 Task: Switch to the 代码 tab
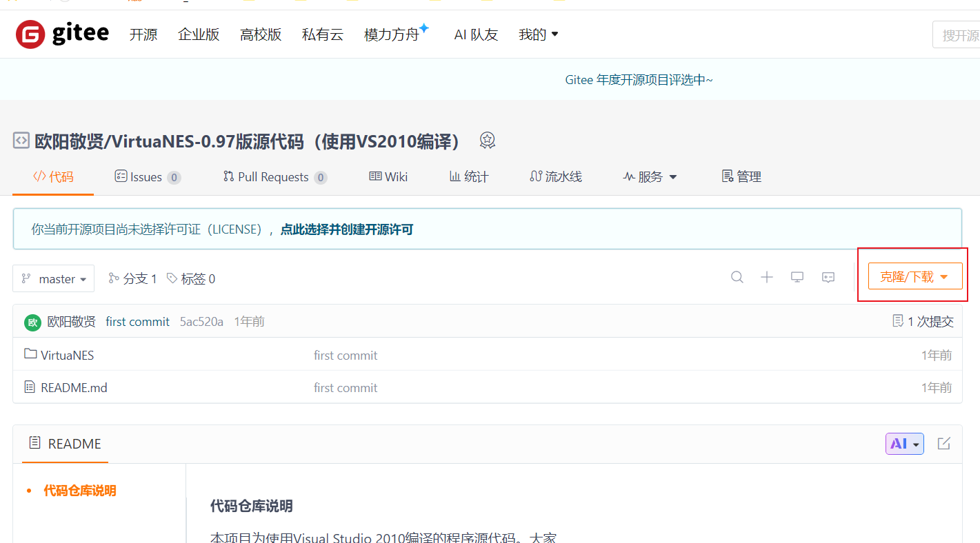point(53,176)
